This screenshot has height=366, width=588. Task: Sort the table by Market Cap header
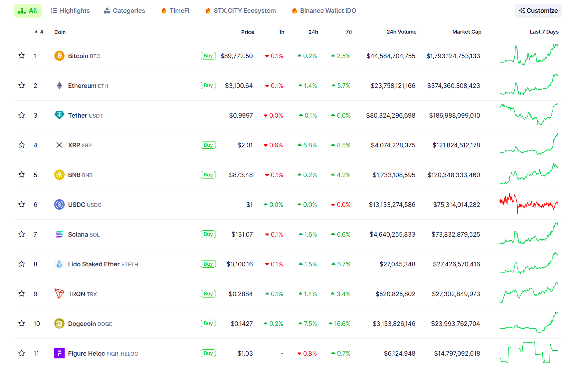tap(466, 32)
